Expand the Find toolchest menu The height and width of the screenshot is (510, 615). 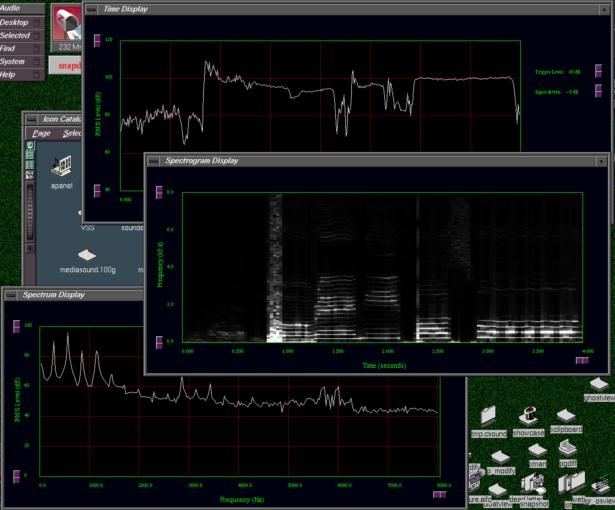click(x=20, y=48)
